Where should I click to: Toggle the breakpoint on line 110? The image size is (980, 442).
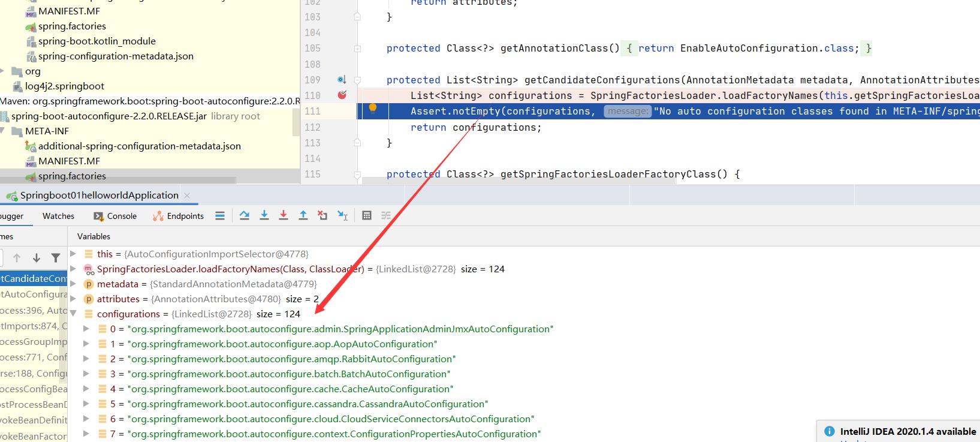(x=342, y=95)
